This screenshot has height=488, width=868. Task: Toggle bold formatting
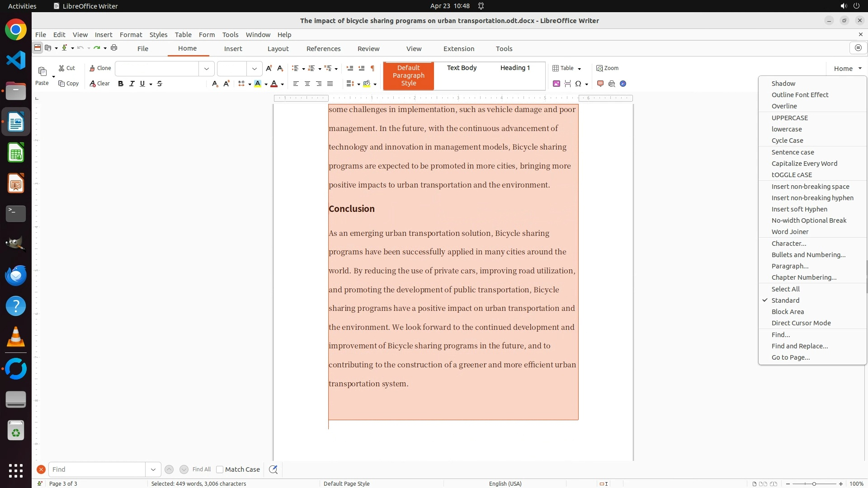[x=120, y=84]
